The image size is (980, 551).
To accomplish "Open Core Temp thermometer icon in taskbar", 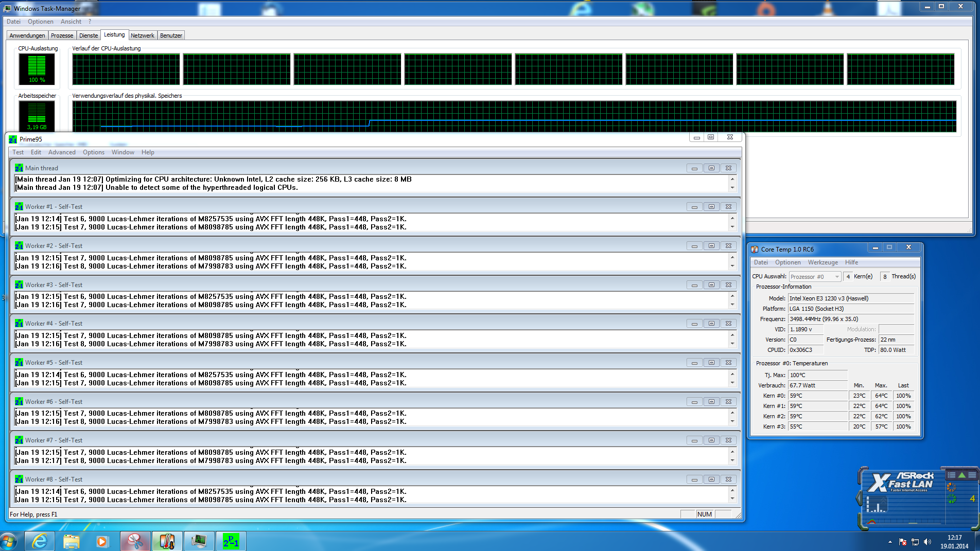I will click(x=167, y=541).
